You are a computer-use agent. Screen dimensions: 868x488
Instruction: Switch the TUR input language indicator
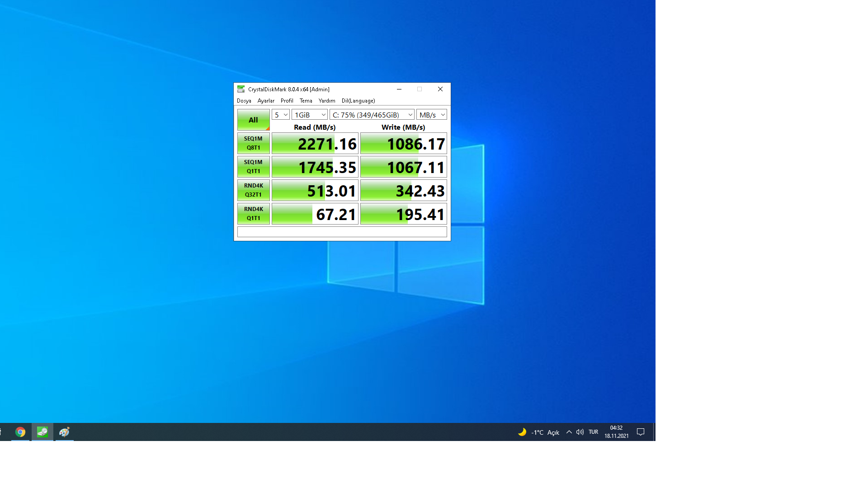[x=594, y=432]
